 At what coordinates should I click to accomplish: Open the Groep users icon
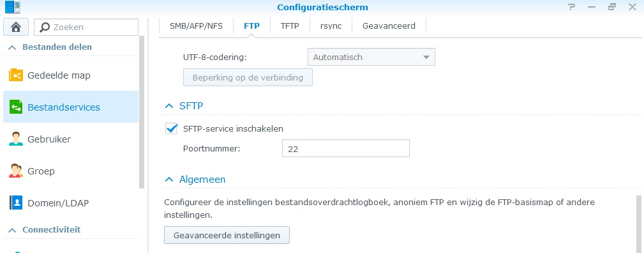point(16,171)
